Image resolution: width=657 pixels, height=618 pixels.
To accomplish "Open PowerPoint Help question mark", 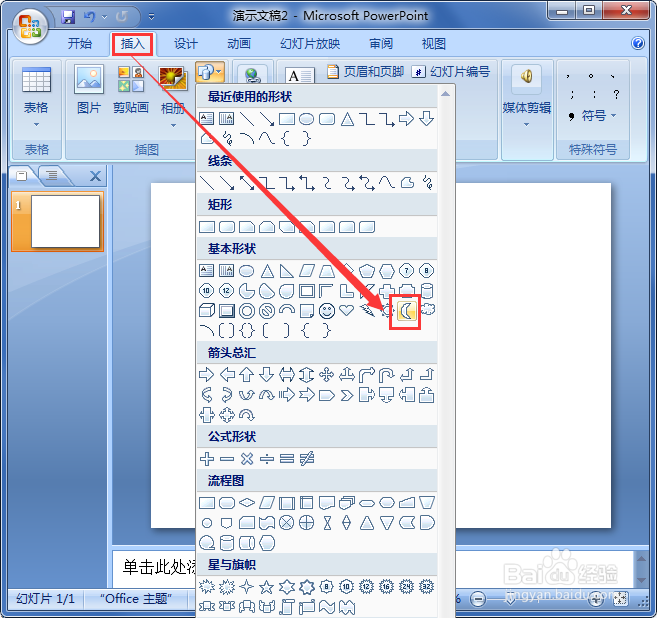I will [x=638, y=43].
